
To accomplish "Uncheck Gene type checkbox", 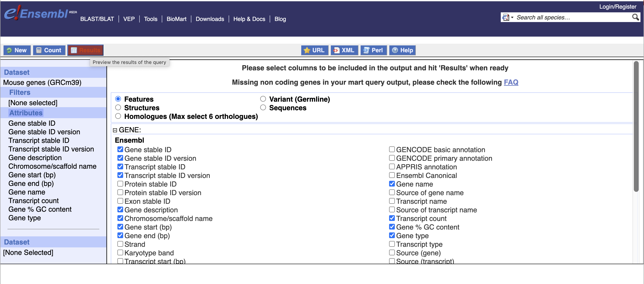I will click(392, 235).
